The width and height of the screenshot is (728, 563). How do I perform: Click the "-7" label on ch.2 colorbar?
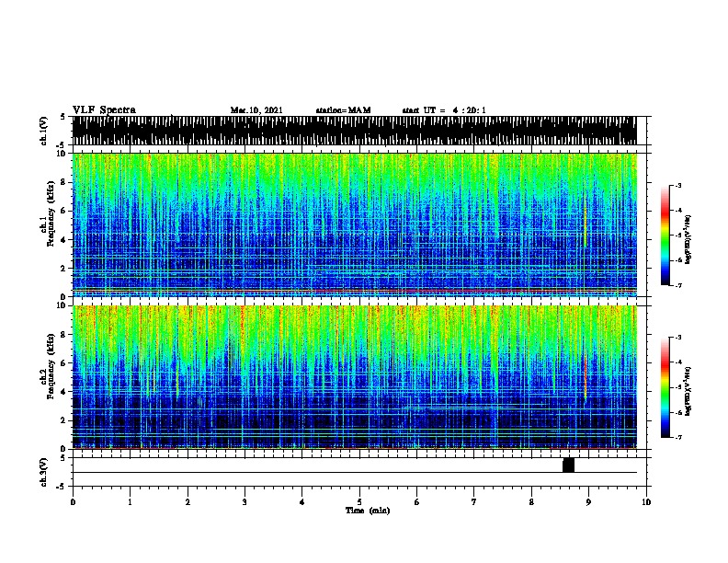click(678, 438)
